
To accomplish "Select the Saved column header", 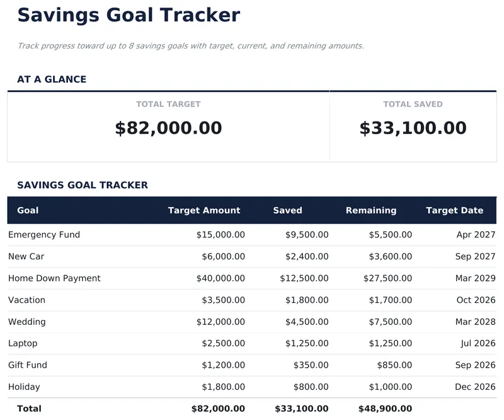I will 287,210.
